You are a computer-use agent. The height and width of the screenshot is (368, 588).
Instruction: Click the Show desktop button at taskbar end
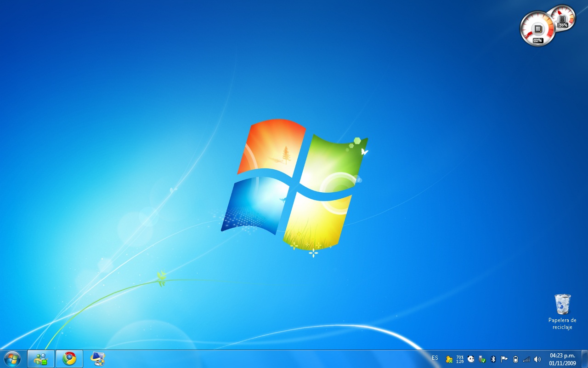click(584, 359)
